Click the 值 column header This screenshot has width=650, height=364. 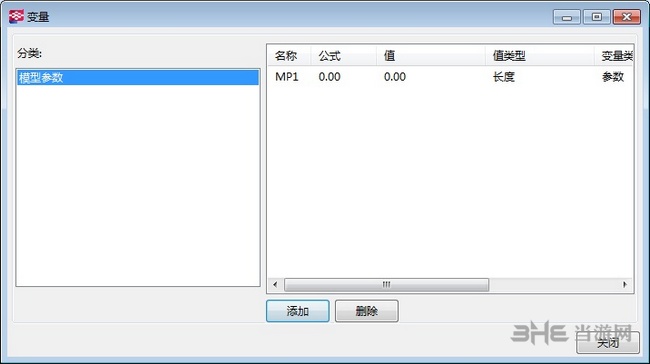(x=431, y=56)
